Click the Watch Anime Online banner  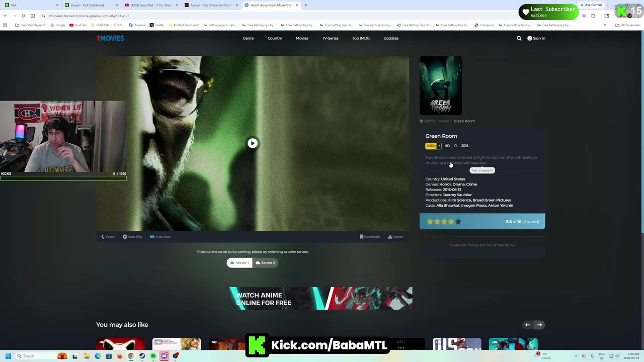tap(320, 298)
